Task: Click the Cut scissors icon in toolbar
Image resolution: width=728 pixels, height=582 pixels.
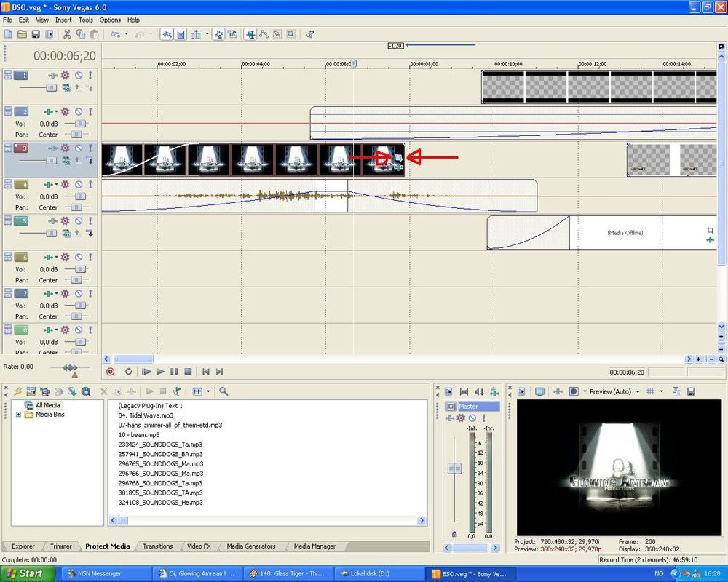Action: pyautogui.click(x=67, y=34)
